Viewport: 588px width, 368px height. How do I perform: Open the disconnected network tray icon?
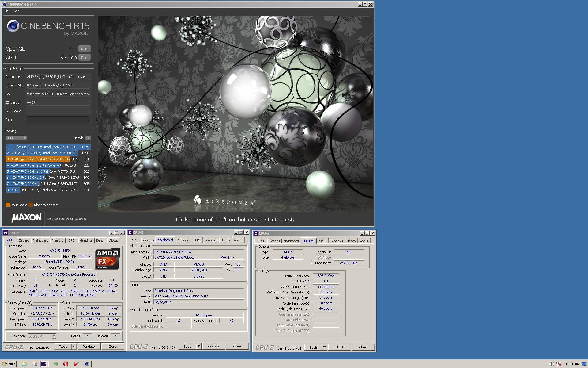pos(559,364)
